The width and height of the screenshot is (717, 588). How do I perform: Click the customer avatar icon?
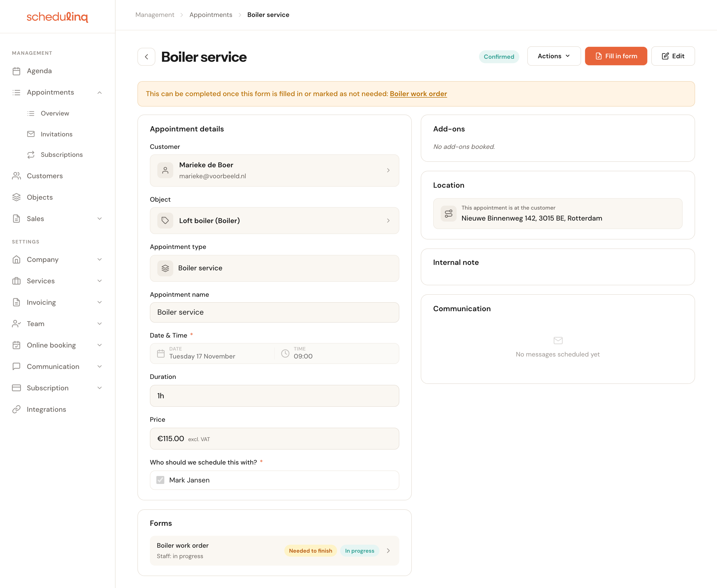click(165, 170)
